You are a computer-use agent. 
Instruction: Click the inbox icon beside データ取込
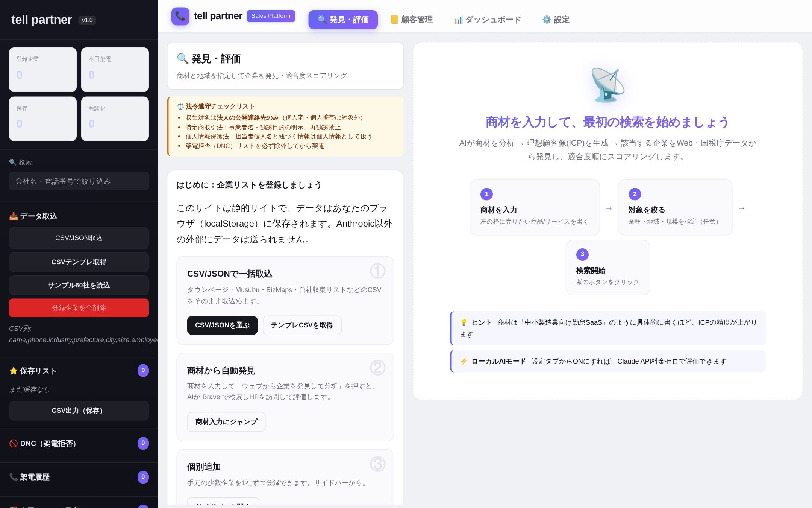tap(14, 216)
